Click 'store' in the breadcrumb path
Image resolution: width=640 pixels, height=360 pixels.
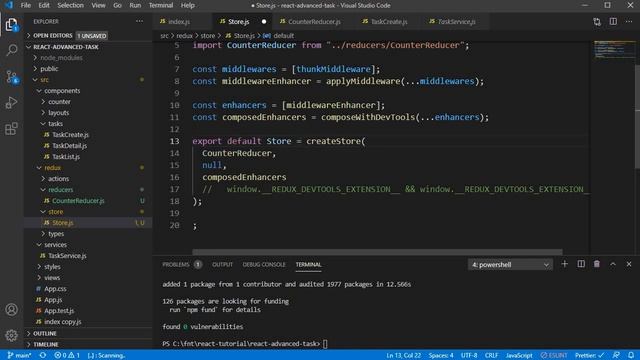[207, 36]
